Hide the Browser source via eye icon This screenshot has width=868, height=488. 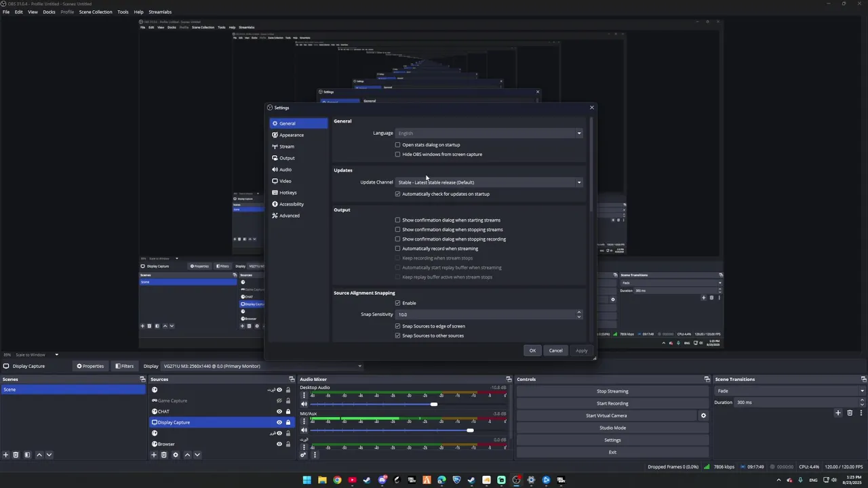pyautogui.click(x=279, y=444)
